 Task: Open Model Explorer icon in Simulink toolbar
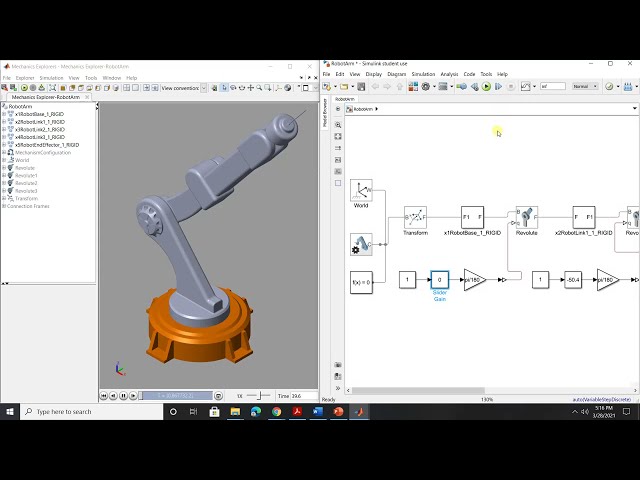443,87
